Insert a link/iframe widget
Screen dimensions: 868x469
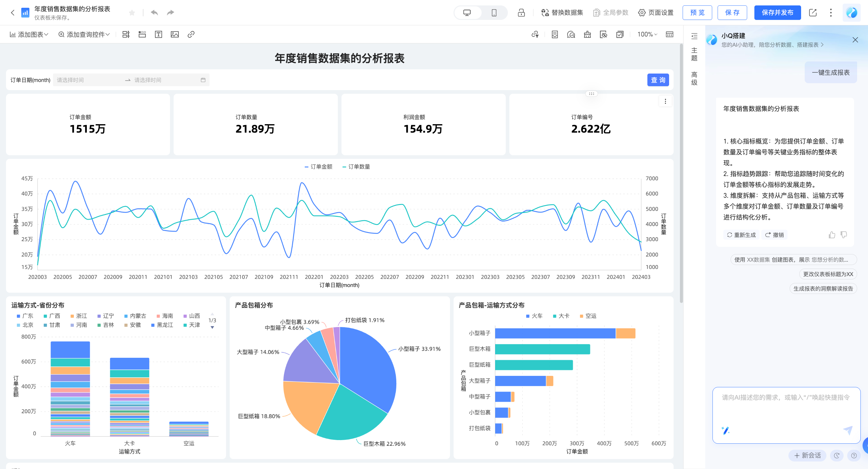pyautogui.click(x=191, y=34)
